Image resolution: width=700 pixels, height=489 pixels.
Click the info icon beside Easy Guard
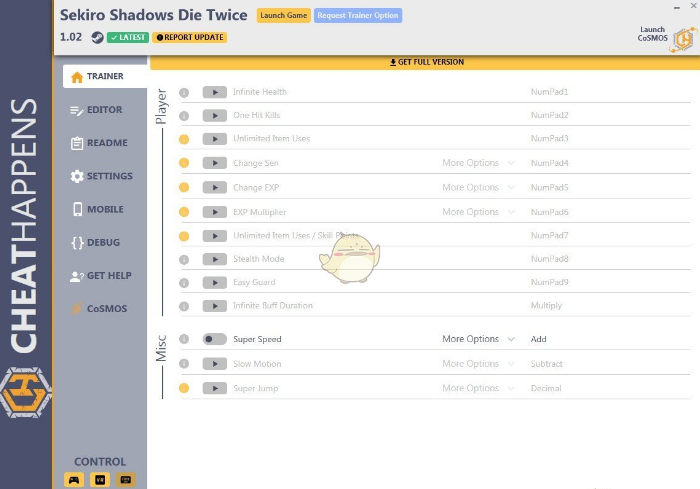pyautogui.click(x=184, y=283)
